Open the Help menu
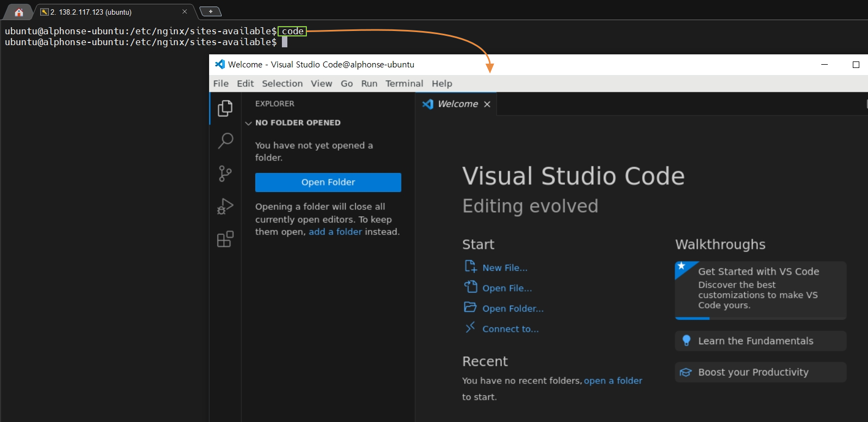868x422 pixels. click(442, 83)
